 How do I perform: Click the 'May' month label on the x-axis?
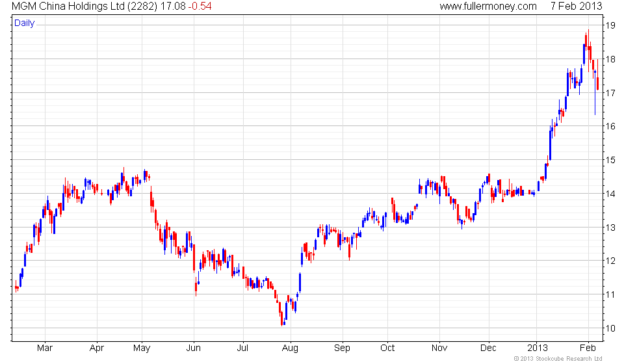pyautogui.click(x=142, y=348)
